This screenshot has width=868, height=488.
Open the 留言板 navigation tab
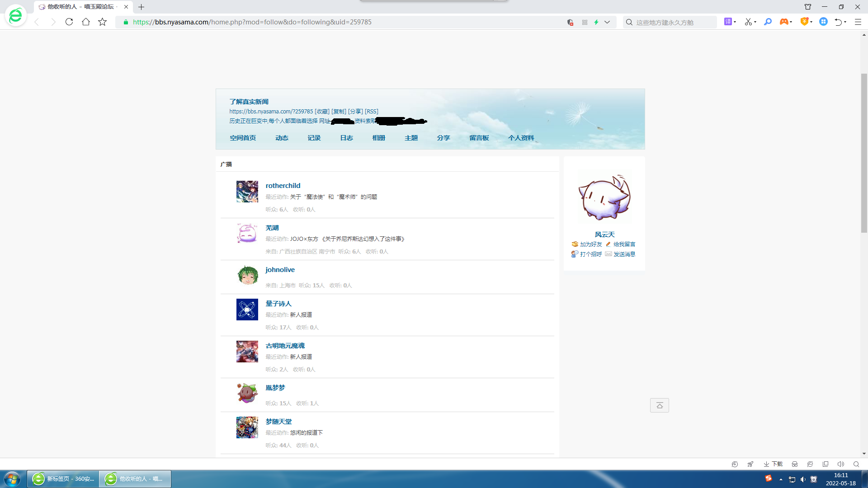[479, 138]
